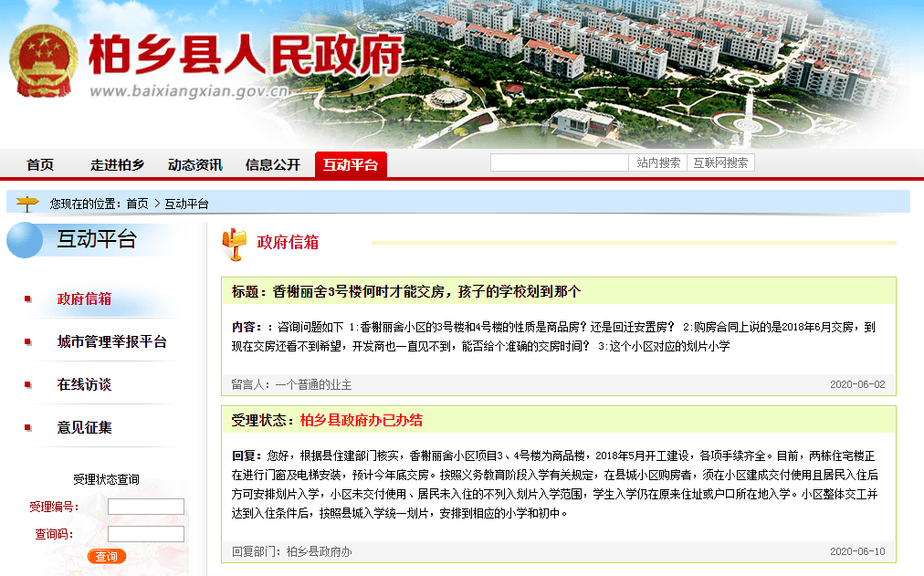Click the 互动平台 sidebar heading

click(97, 239)
